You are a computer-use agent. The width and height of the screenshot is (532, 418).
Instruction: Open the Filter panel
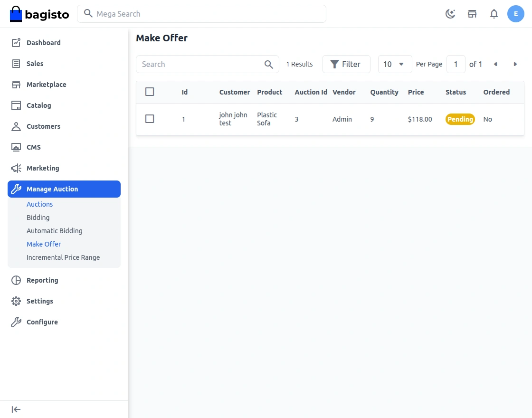346,64
